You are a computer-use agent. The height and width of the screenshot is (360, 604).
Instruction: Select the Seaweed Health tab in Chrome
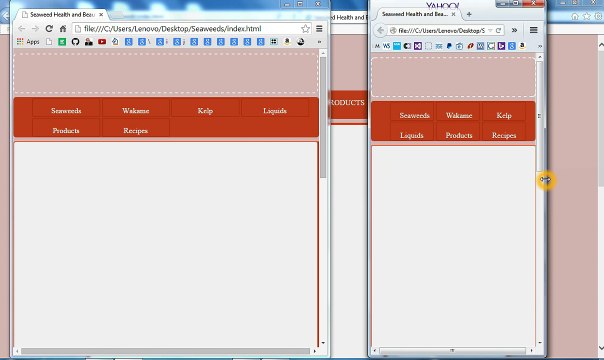[x=62, y=15]
